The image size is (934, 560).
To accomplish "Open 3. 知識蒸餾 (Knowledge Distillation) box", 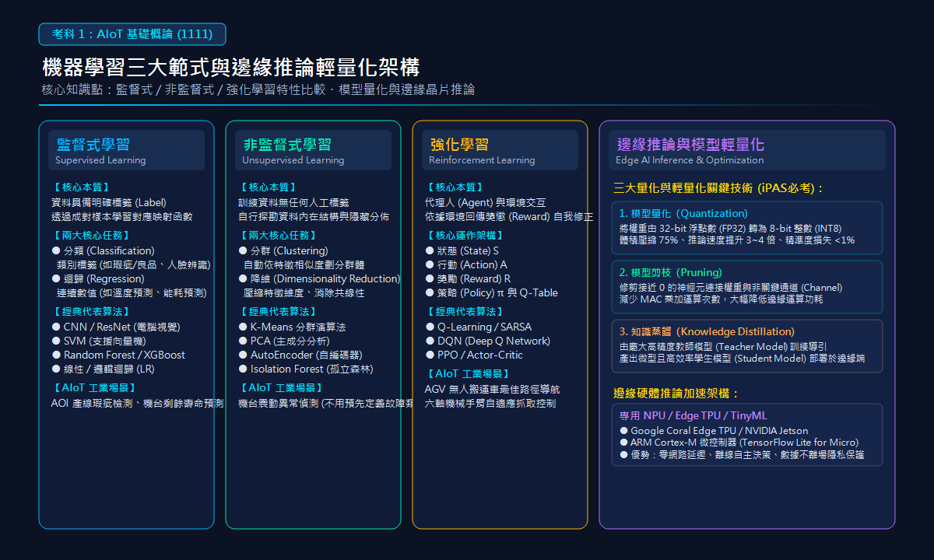I will tap(747, 346).
